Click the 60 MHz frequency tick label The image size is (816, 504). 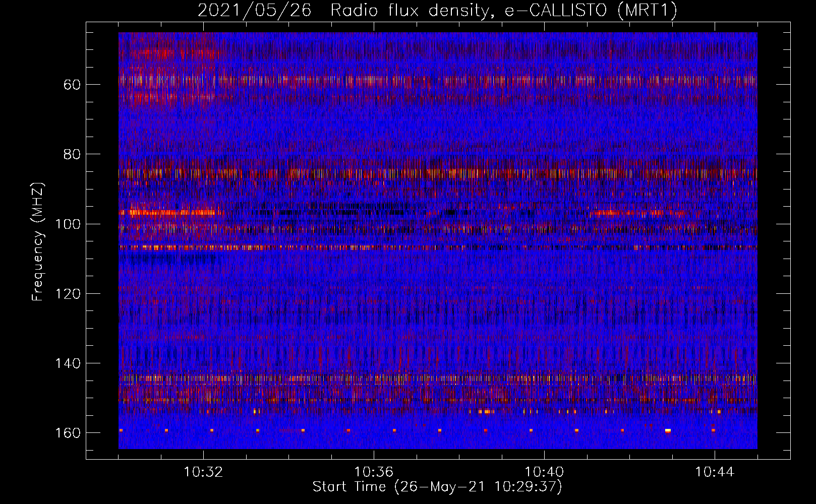tap(72, 85)
